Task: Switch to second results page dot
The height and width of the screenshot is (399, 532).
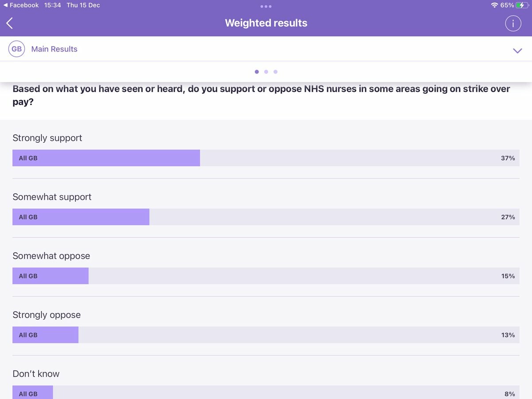Action: [x=266, y=72]
